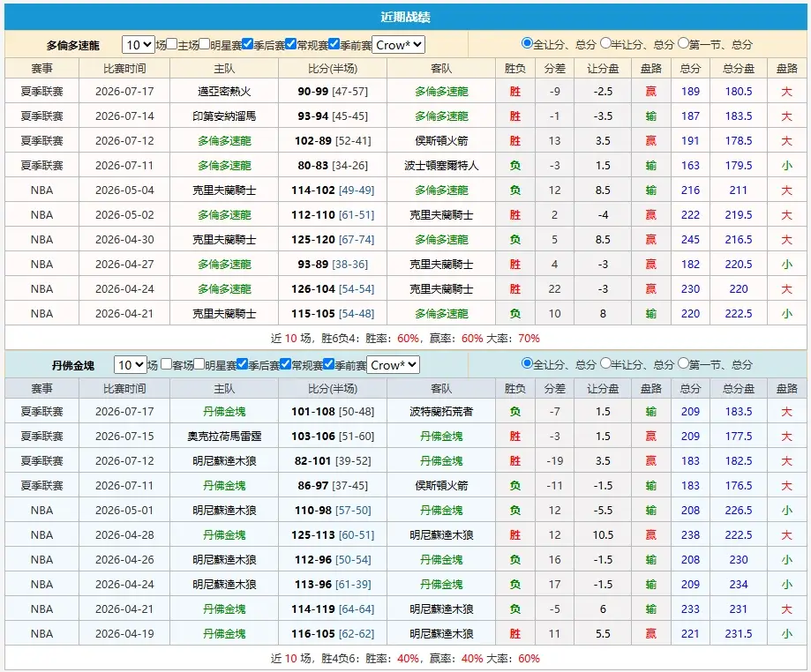
Task: Click the half-time score [61-39]
Action: point(353,584)
